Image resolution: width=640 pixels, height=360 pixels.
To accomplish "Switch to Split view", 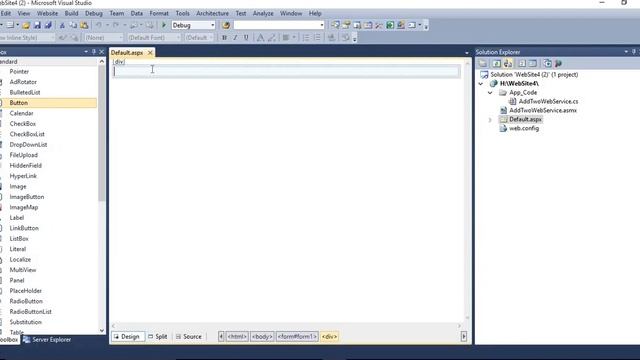I will click(x=158, y=337).
